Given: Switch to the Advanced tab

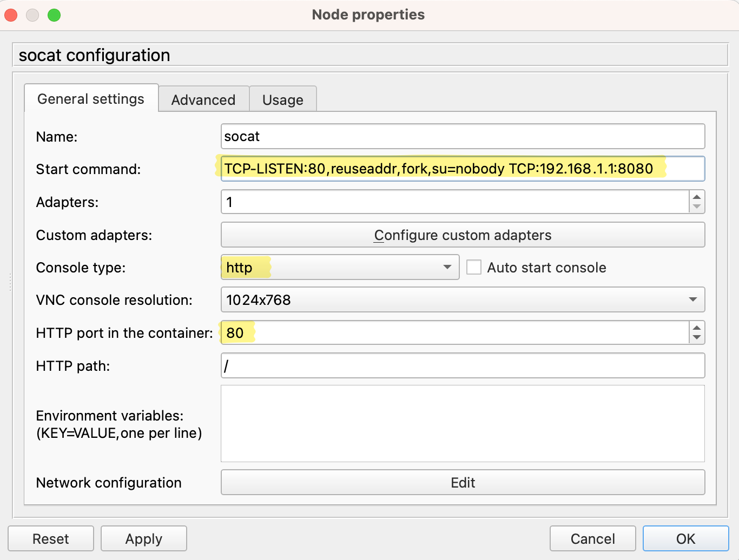Looking at the screenshot, I should coord(203,99).
